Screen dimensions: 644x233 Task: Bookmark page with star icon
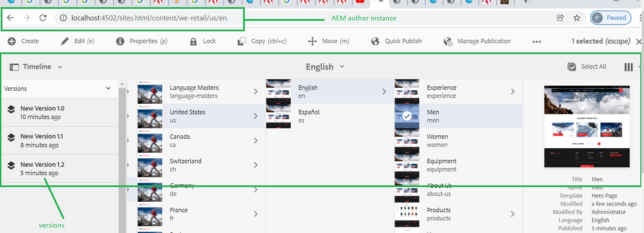[x=577, y=18]
